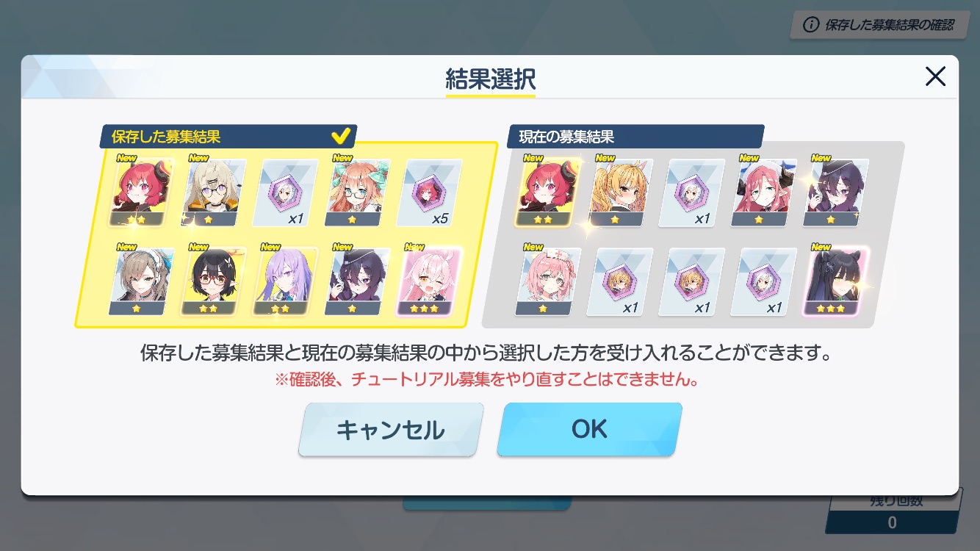
Task: Click the blonde twin-tail character card
Action: pos(620,192)
